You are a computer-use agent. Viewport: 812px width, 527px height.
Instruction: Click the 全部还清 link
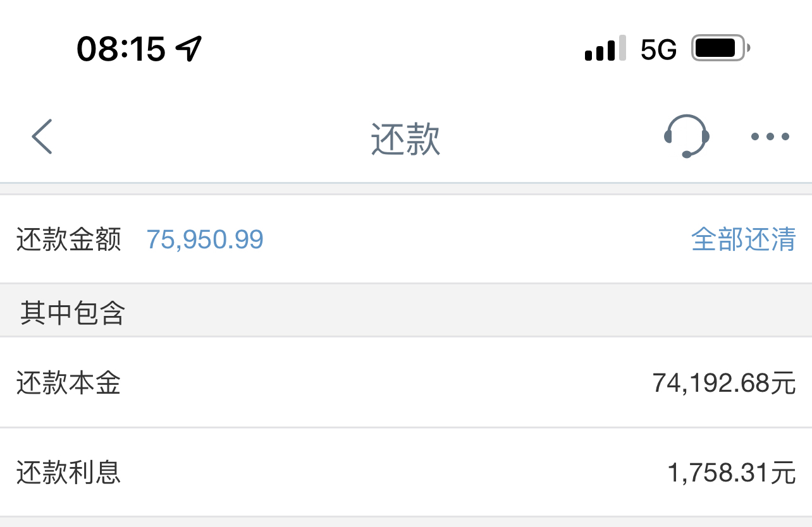(743, 239)
